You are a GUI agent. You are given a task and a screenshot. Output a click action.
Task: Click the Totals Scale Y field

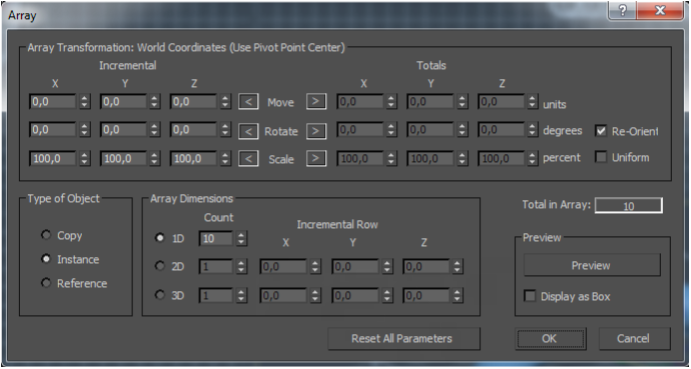[431, 159]
